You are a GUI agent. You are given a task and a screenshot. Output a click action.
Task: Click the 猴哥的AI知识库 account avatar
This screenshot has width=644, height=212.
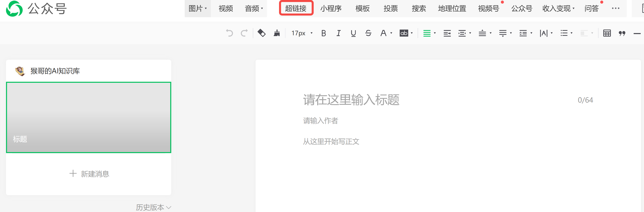pos(20,71)
